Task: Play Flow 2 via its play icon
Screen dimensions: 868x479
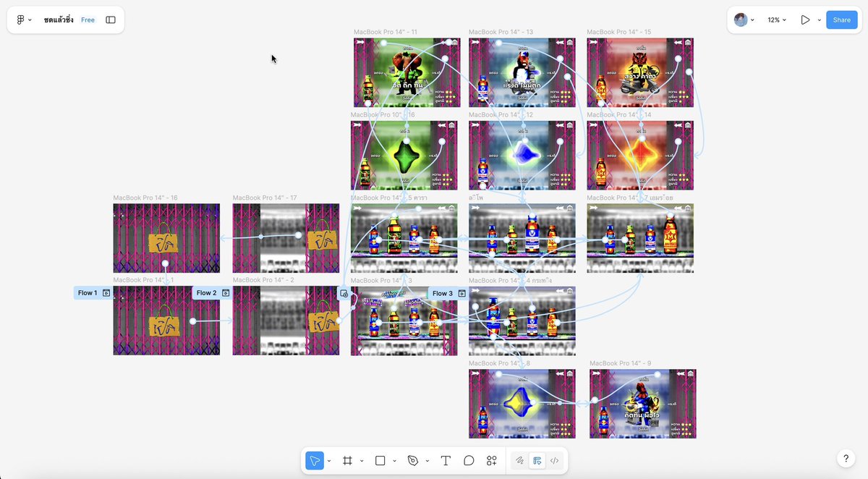Action: [x=226, y=293]
